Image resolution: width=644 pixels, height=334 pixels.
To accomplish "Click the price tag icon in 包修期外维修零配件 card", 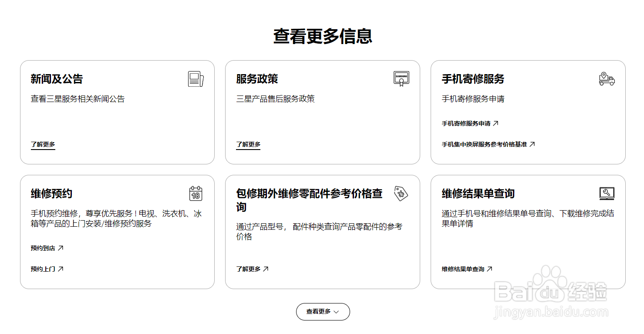I will tap(401, 194).
